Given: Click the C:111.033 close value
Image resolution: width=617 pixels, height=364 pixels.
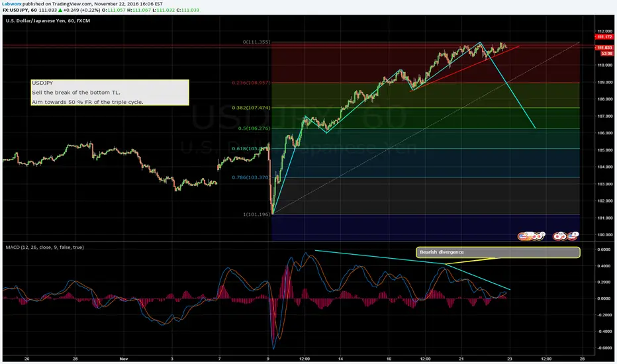Looking at the screenshot, I should pyautogui.click(x=188, y=10).
